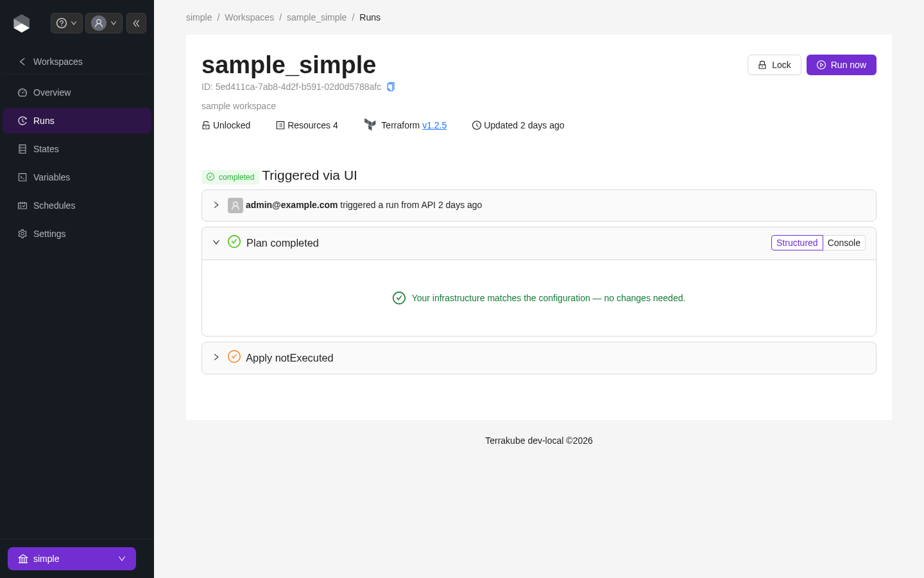Click the admin user avatar in the run entry
This screenshot has width=924, height=578.
[x=235, y=206]
